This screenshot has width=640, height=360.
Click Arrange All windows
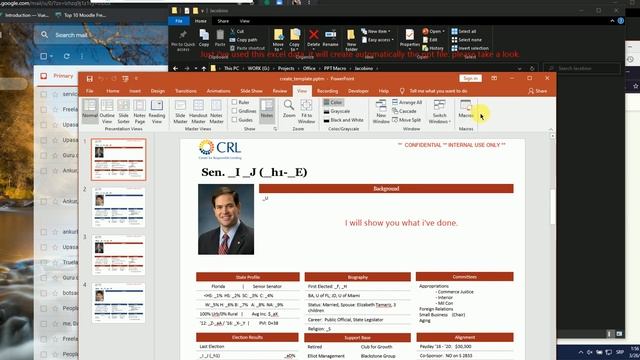407,102
